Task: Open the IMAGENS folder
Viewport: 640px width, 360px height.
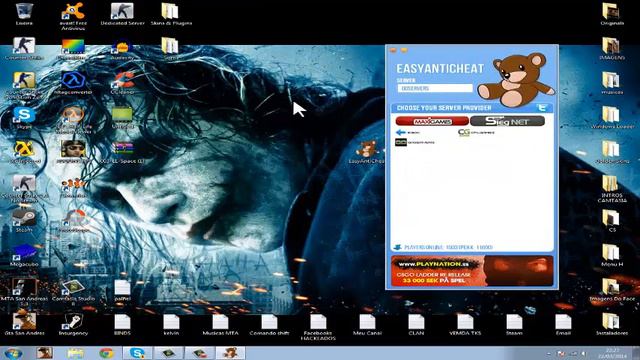Action: click(x=611, y=48)
